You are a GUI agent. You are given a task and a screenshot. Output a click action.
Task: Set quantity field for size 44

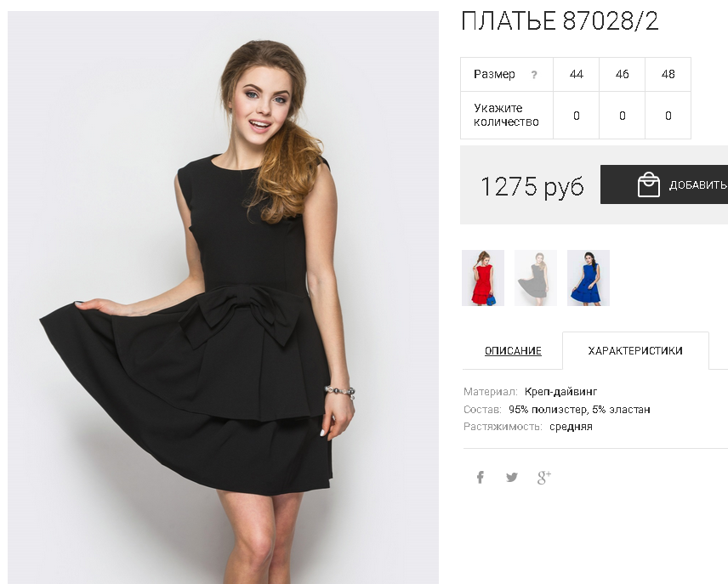pos(576,115)
